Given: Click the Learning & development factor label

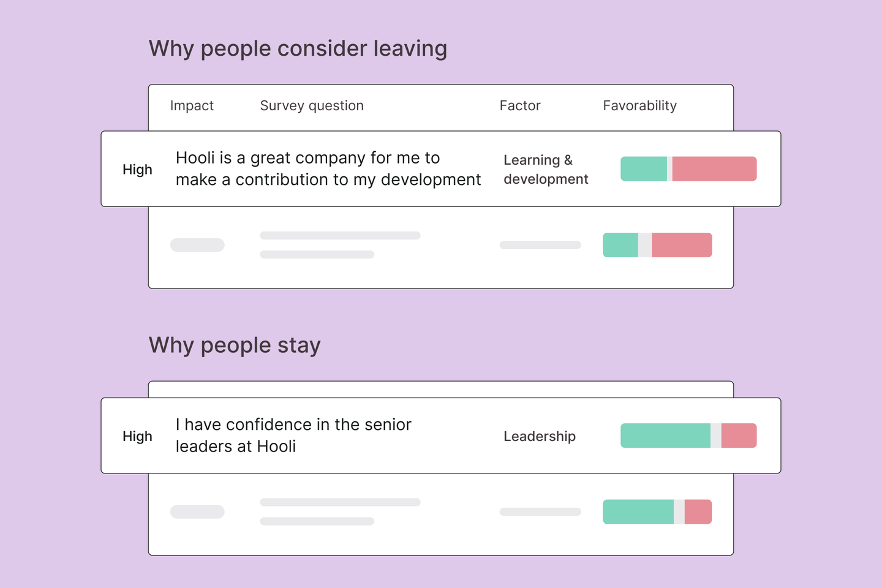Looking at the screenshot, I should tap(546, 169).
